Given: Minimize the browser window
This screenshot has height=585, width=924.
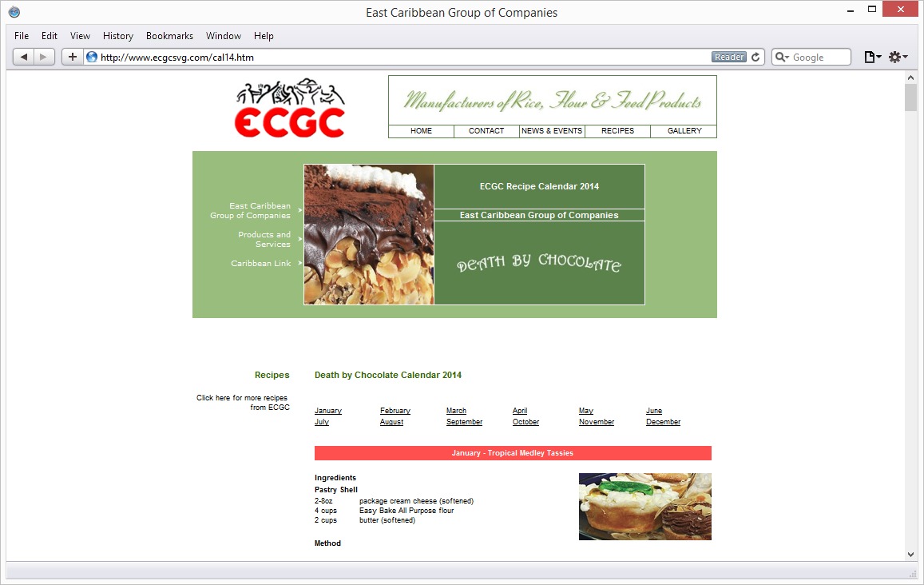Looking at the screenshot, I should [851, 10].
